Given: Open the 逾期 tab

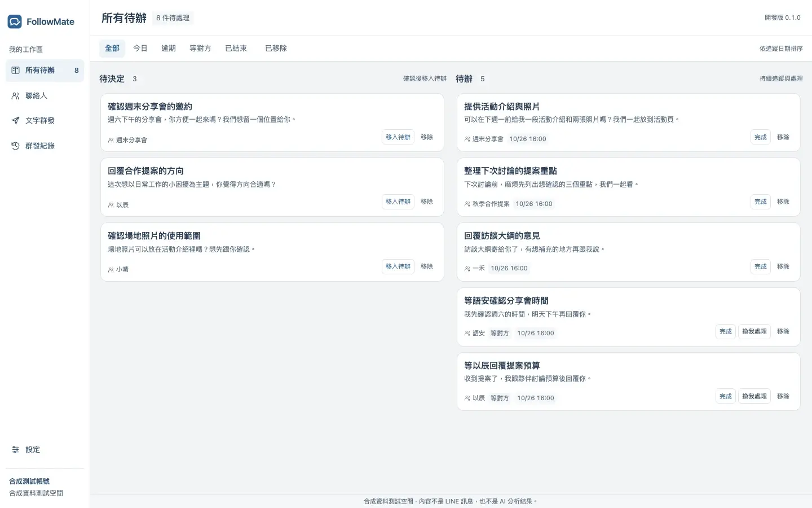Looking at the screenshot, I should 169,49.
